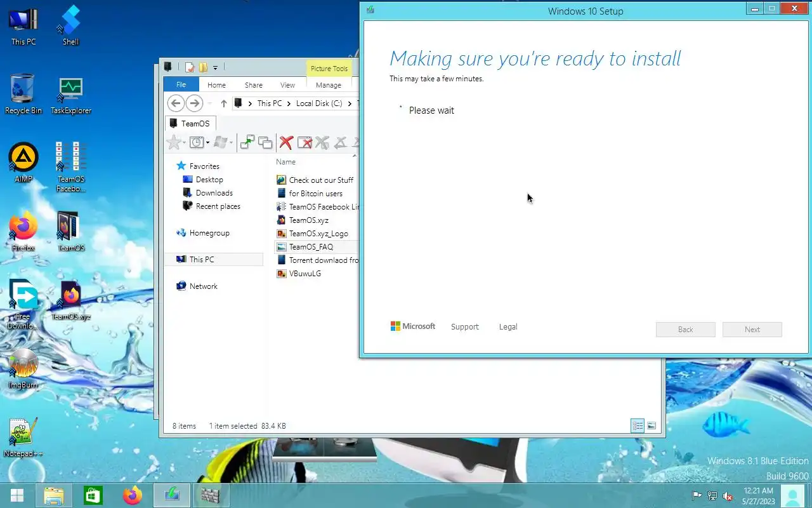Open TeamOS Facebook desktop shortcut

(x=71, y=167)
